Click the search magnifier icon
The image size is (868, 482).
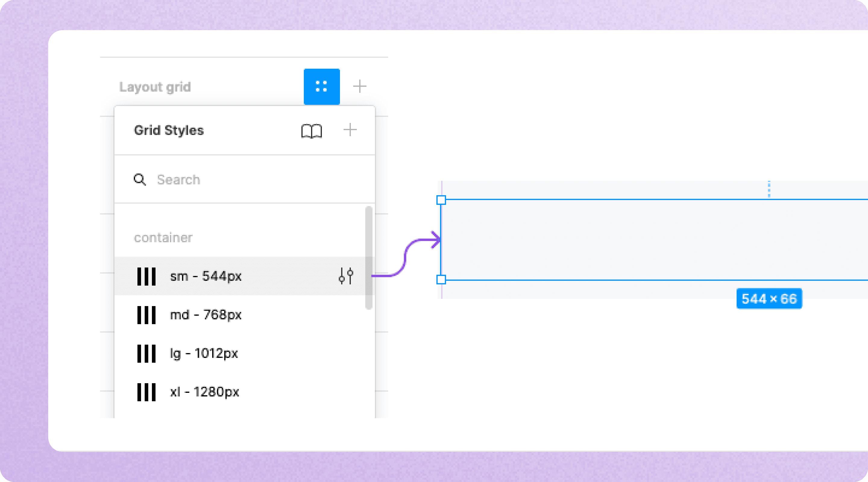(x=140, y=180)
